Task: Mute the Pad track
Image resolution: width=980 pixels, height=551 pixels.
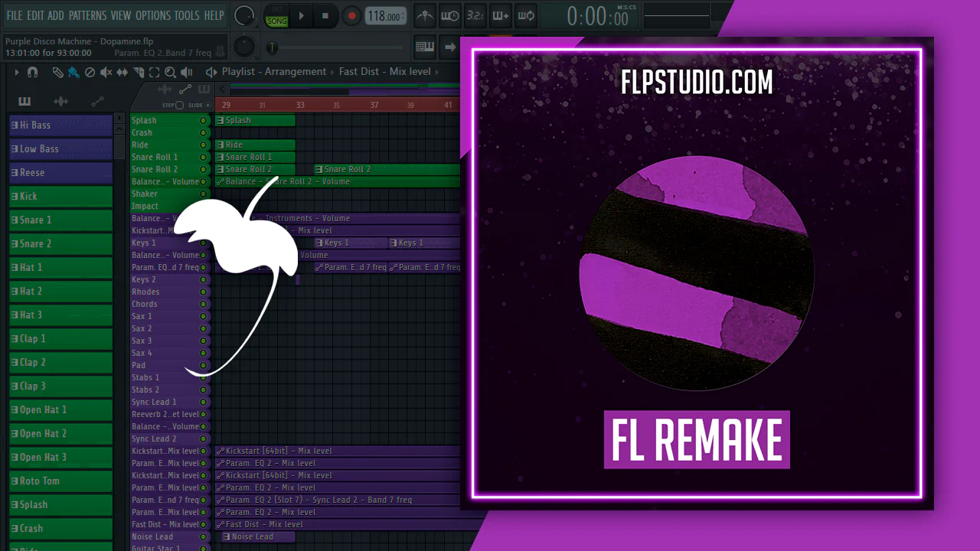Action: click(204, 365)
